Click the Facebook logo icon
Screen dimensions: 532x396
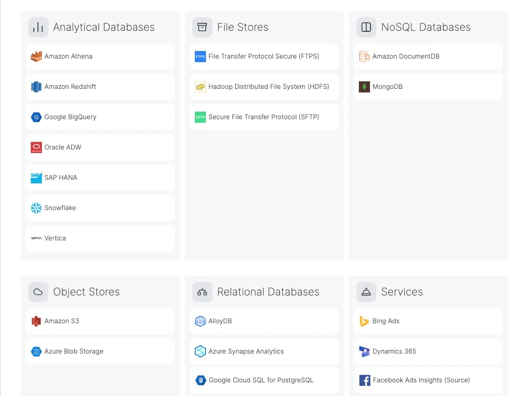click(x=365, y=380)
